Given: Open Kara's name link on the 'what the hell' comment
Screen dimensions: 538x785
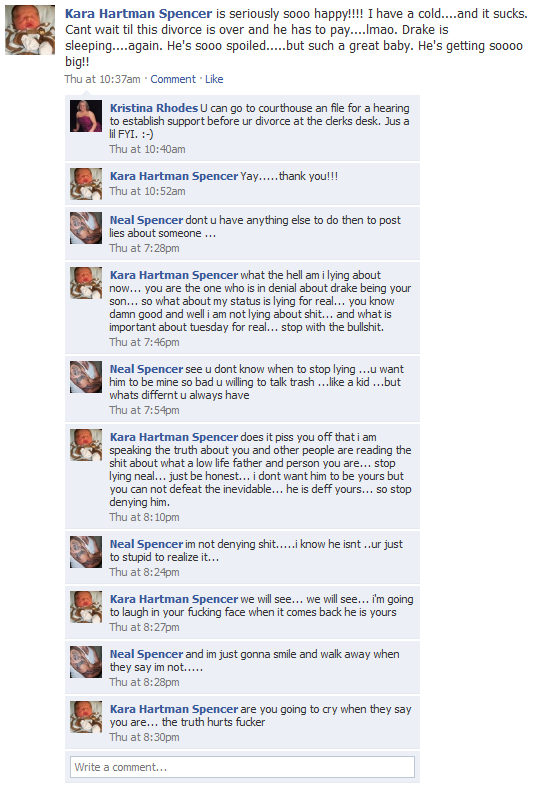Looking at the screenshot, I should pos(174,275).
